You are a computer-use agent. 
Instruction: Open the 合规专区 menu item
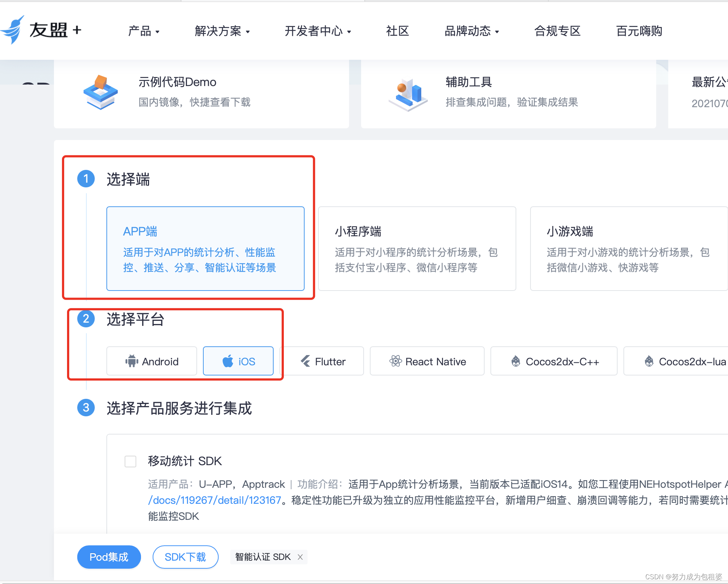557,31
